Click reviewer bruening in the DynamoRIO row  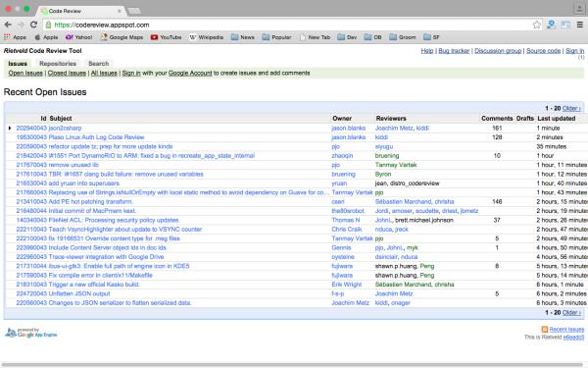[387, 155]
